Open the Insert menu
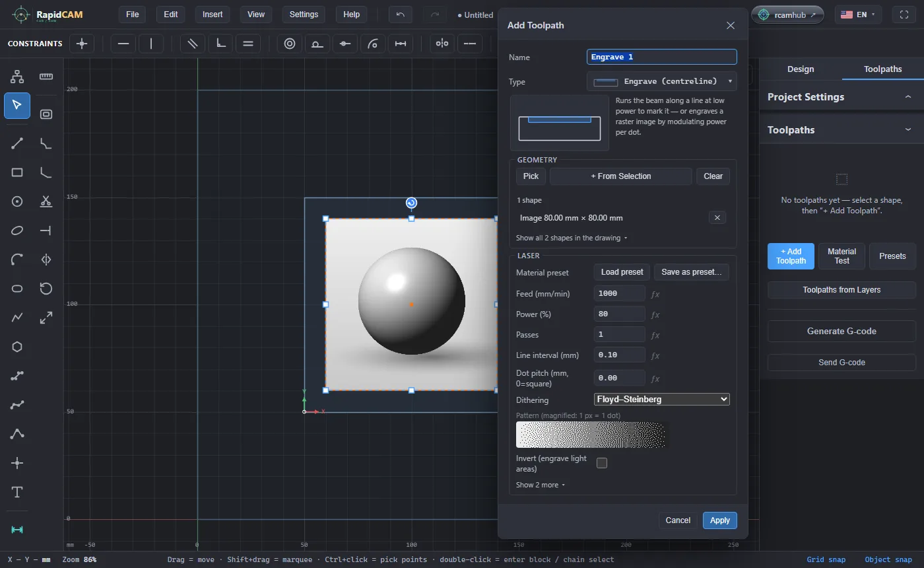 click(x=213, y=15)
